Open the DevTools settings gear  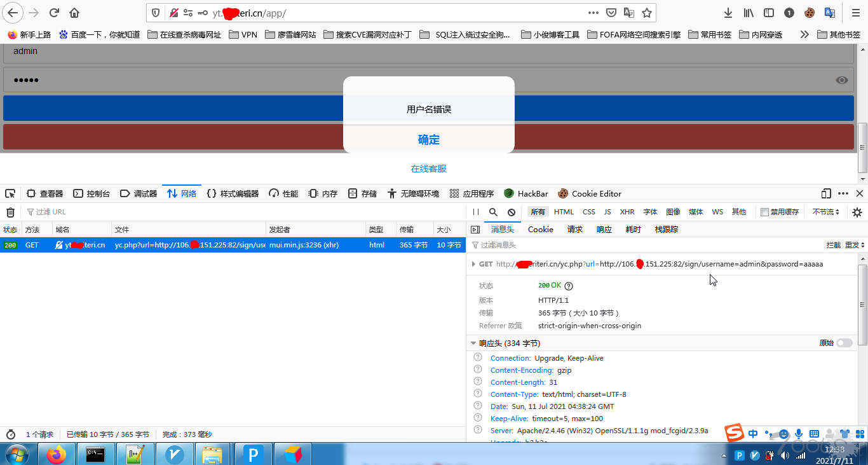pyautogui.click(x=857, y=212)
